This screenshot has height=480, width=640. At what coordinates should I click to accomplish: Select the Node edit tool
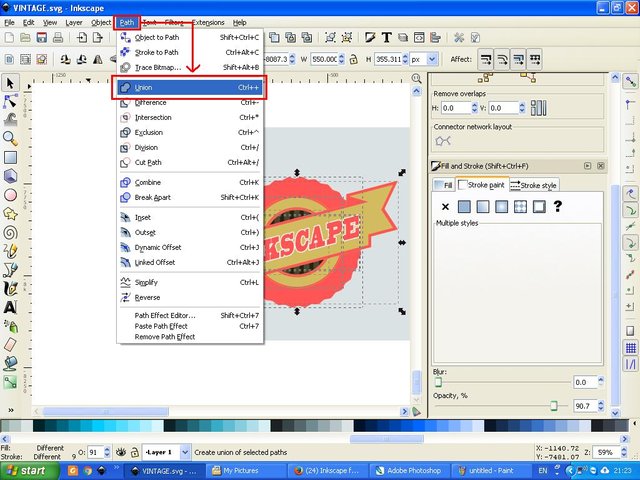[10, 101]
